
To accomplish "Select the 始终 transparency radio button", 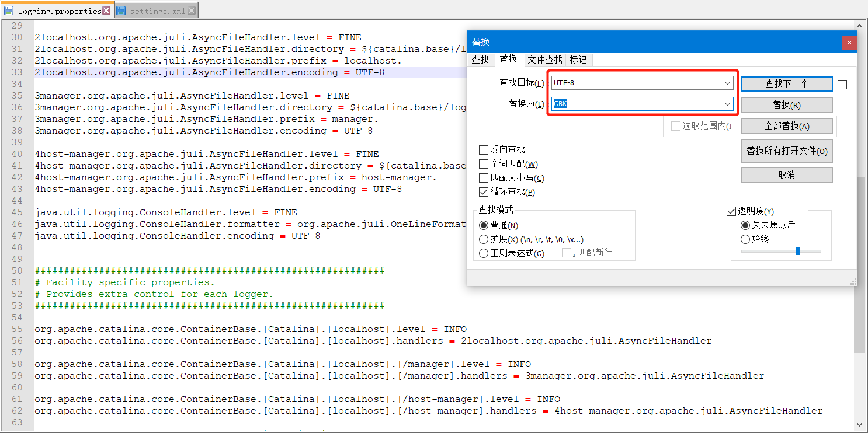I will (x=745, y=239).
